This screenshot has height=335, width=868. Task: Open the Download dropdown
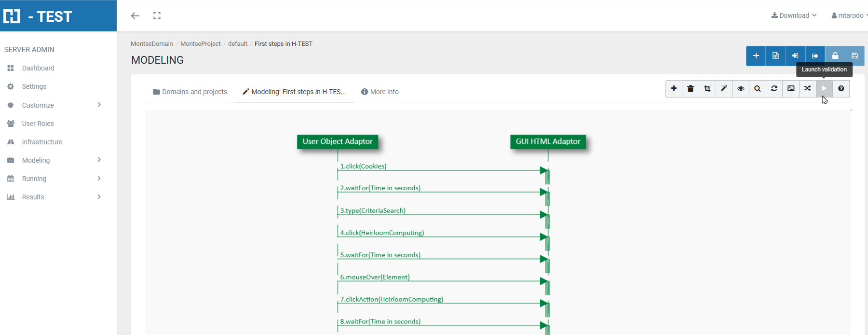(x=794, y=15)
